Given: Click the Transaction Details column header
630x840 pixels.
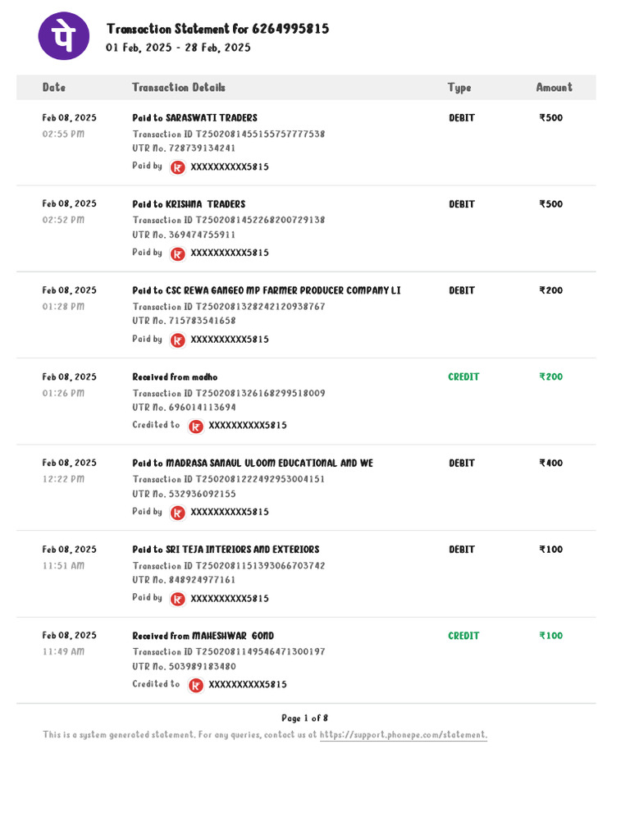Looking at the screenshot, I should [178, 87].
